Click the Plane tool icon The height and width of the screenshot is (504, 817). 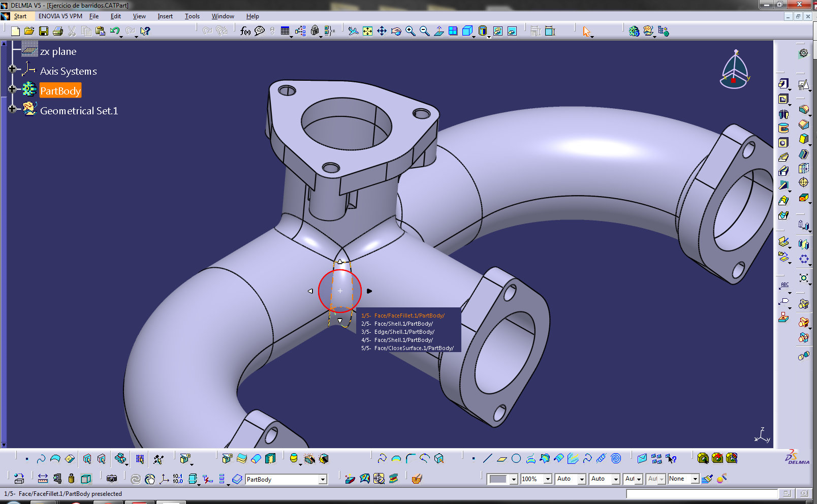pyautogui.click(x=502, y=459)
